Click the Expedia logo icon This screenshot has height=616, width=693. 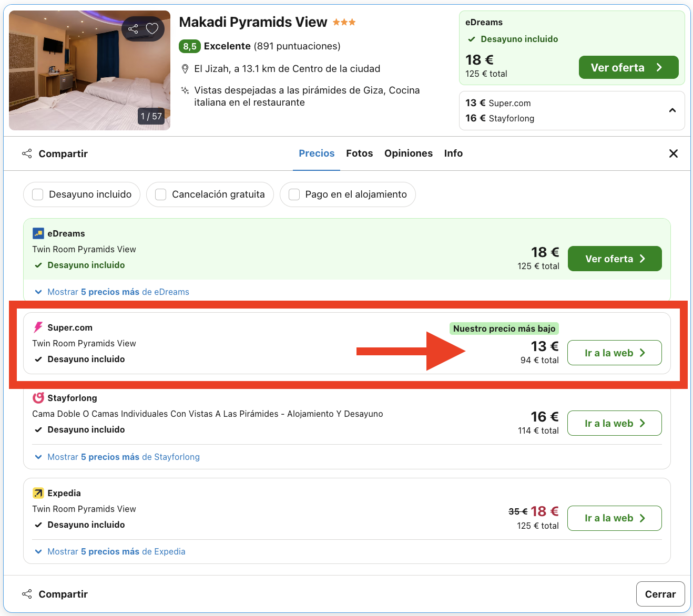point(38,493)
